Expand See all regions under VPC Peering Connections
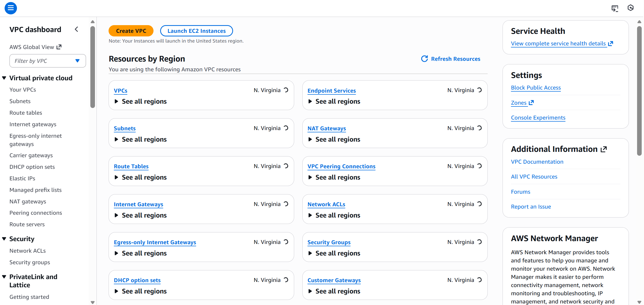Image resolution: width=644 pixels, height=305 pixels. pos(334,177)
